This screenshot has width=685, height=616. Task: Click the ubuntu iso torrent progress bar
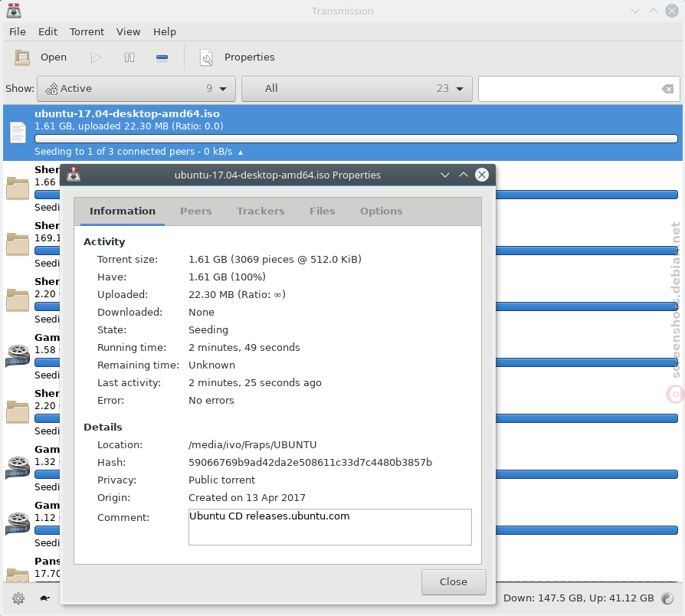tap(356, 139)
